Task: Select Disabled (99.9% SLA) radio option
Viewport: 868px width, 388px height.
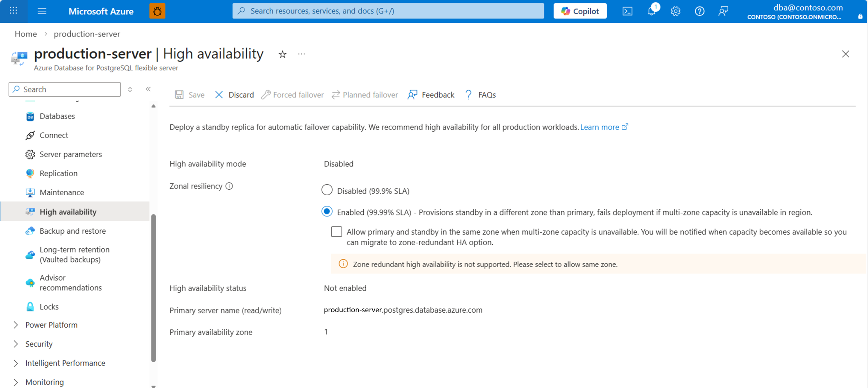Action: [327, 190]
